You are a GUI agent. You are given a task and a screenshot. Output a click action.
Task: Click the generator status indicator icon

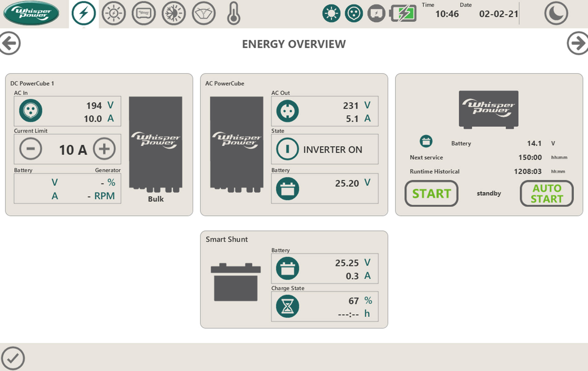point(376,13)
